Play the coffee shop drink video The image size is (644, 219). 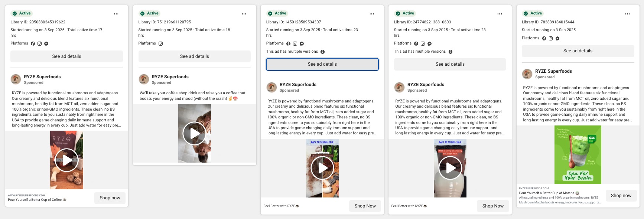tap(194, 133)
